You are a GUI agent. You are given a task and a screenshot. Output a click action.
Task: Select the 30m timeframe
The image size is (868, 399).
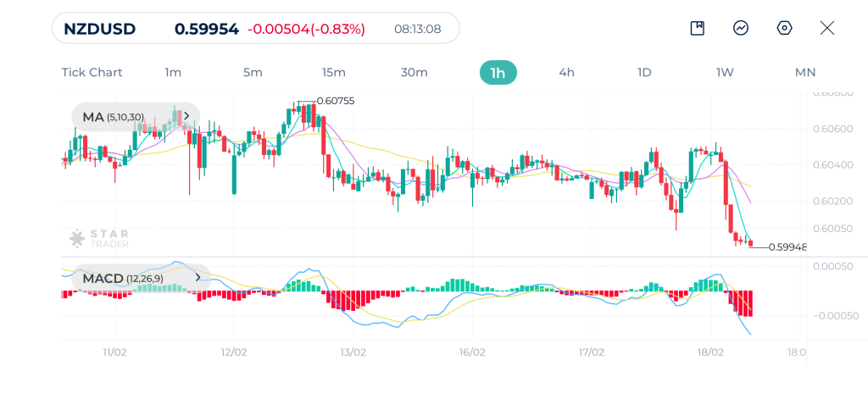pos(414,73)
